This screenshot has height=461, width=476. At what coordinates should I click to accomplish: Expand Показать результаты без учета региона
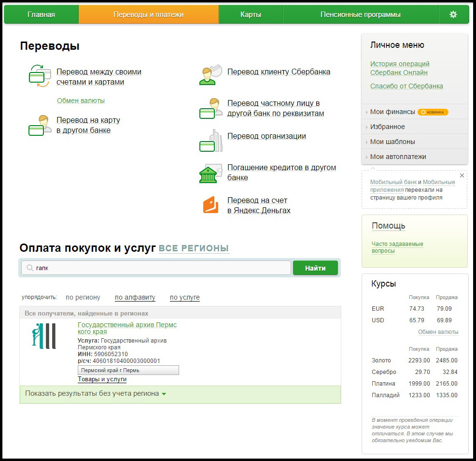(95, 393)
